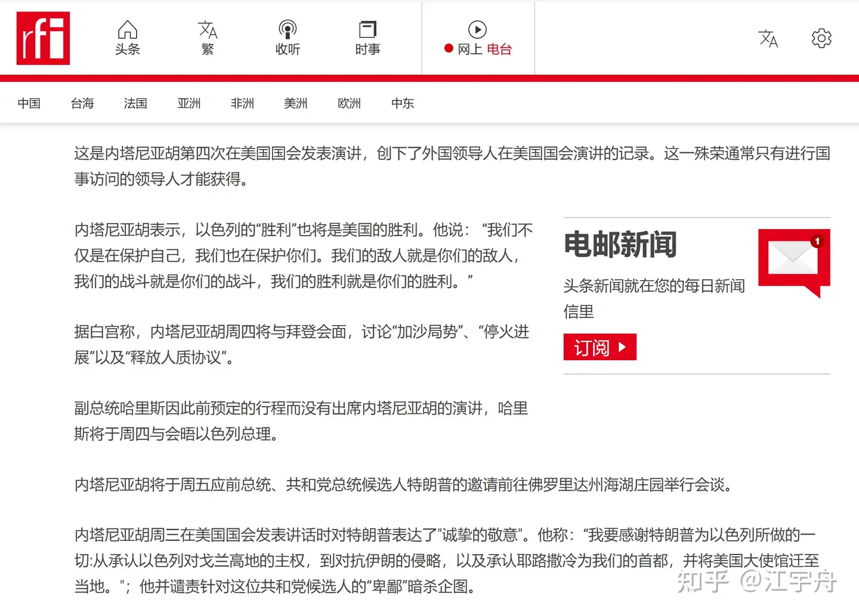Click the paragraph starting 据白宫称

coord(302,344)
